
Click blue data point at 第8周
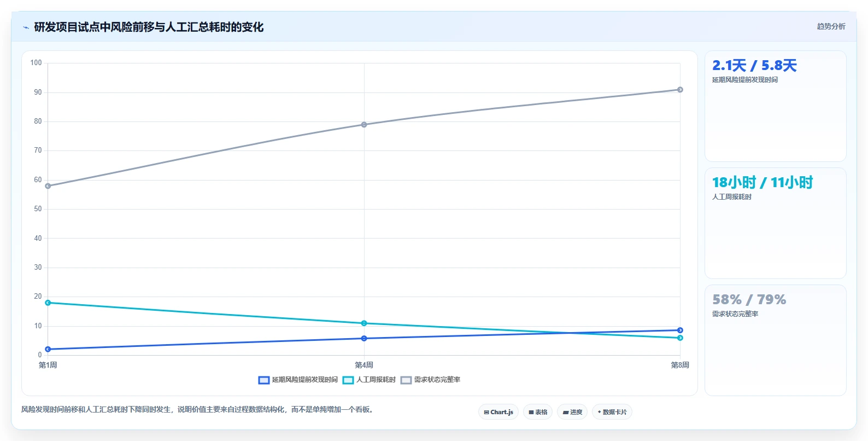(x=680, y=330)
